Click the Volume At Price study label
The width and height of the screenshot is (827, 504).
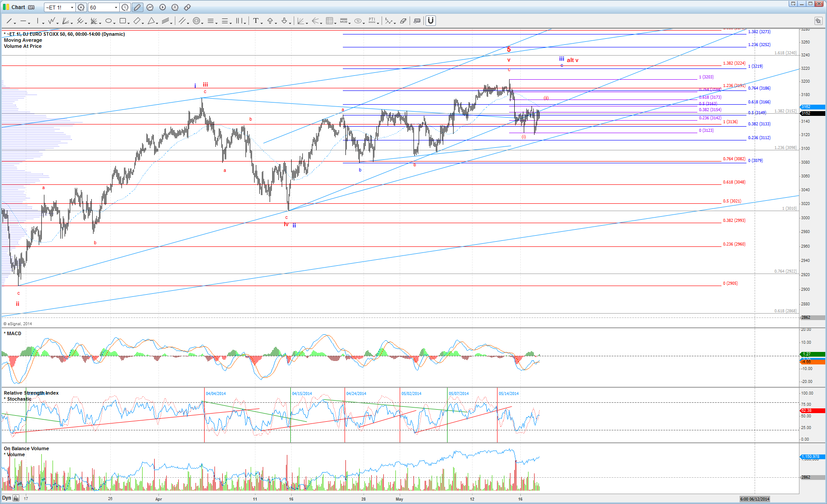(23, 46)
